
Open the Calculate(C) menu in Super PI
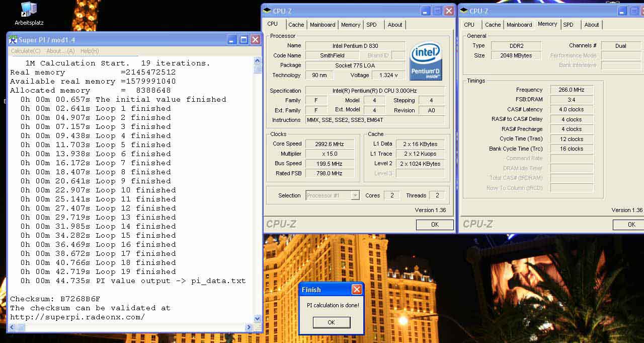(26, 51)
